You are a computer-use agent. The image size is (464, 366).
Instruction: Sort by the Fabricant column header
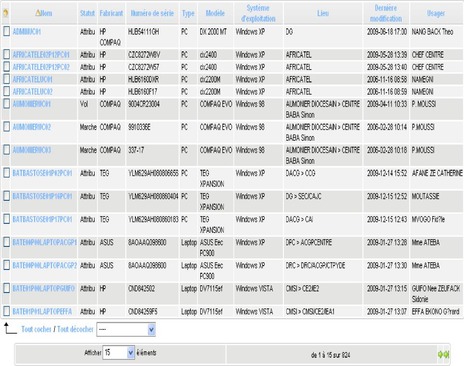tap(111, 13)
